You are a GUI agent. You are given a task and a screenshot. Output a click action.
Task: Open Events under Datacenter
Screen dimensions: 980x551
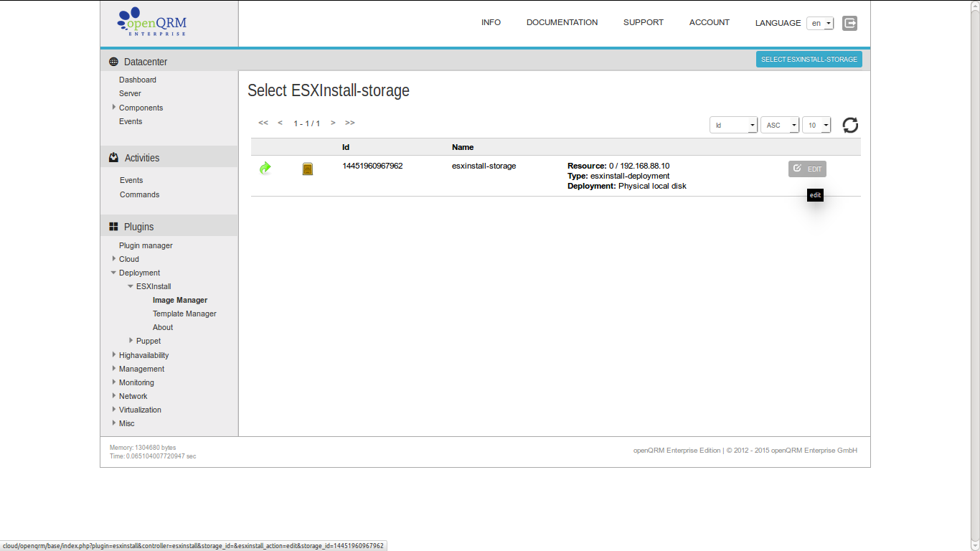(x=131, y=121)
